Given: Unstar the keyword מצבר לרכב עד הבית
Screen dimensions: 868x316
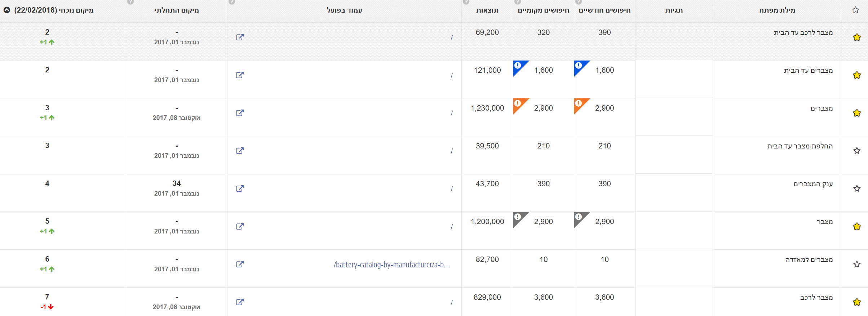Looking at the screenshot, I should tap(857, 37).
